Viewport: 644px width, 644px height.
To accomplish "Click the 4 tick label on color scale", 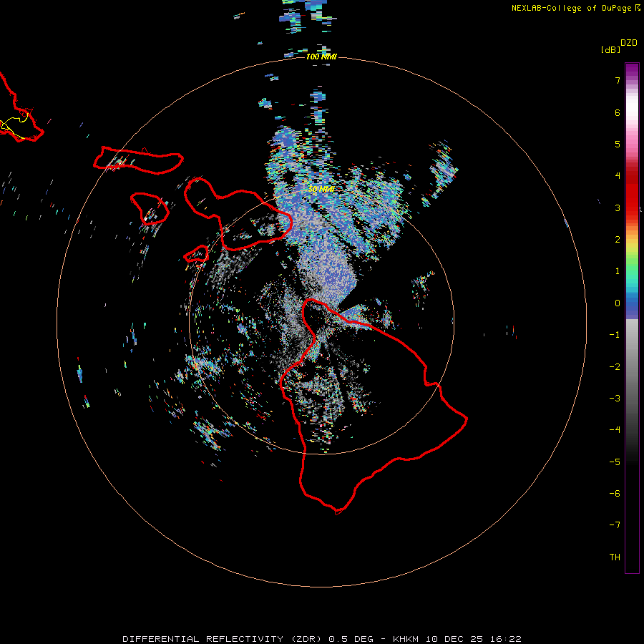I will [x=618, y=176].
